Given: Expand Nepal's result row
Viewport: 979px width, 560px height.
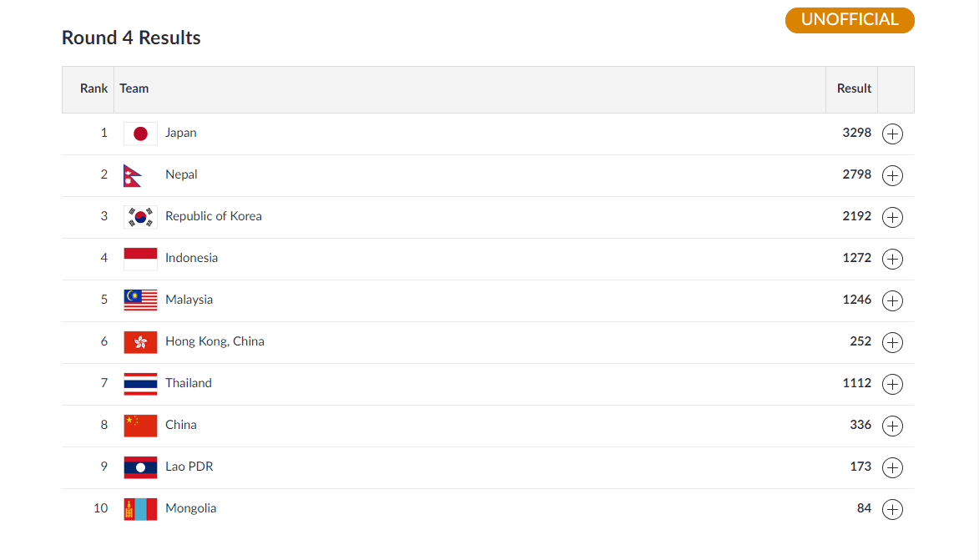Looking at the screenshot, I should [x=892, y=175].
